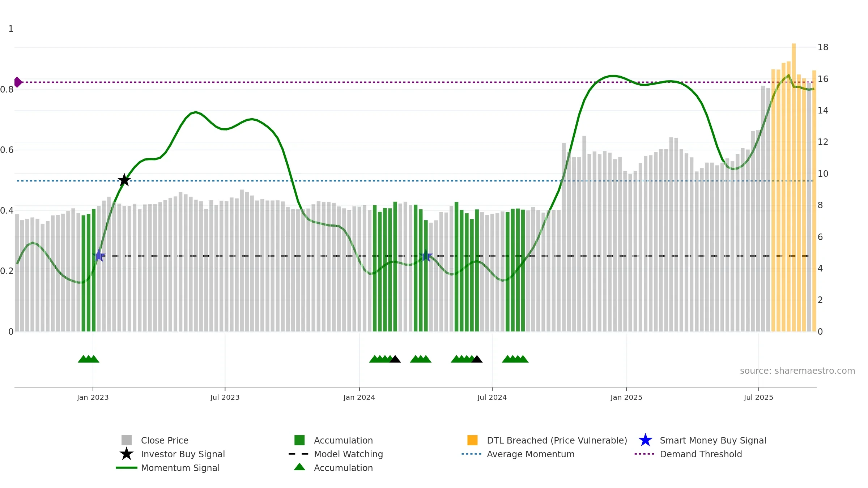The height and width of the screenshot is (488, 868).
Task: Click the Smart Money Buy Signal legend label
Action: pyautogui.click(x=713, y=440)
